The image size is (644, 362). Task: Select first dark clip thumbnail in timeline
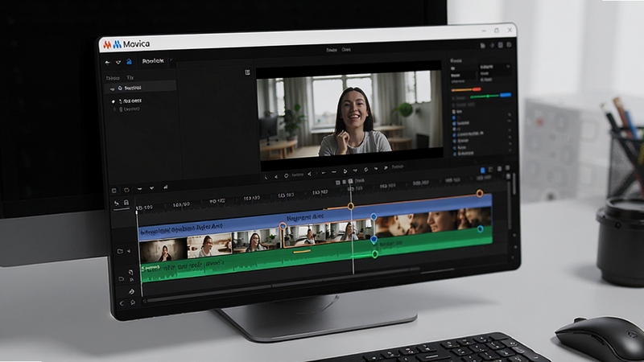(163, 250)
